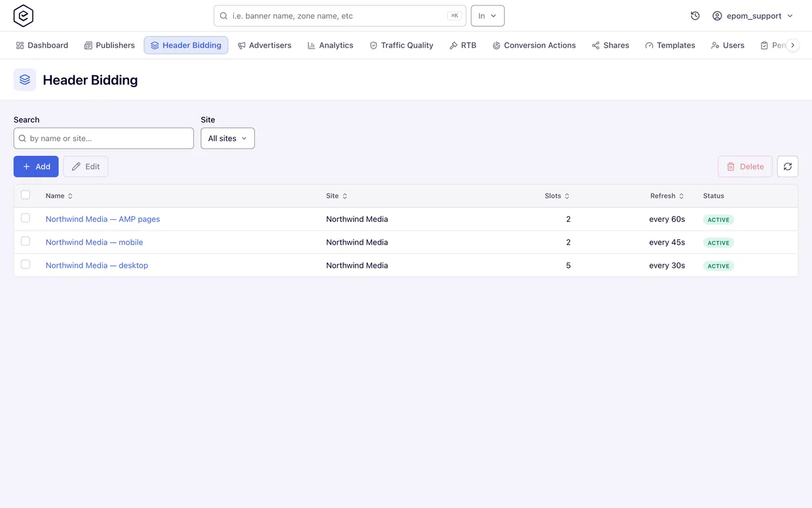Screen dimensions: 812x508
Task: Click ACTIVE status badge for mobile row
Action: [x=718, y=243]
